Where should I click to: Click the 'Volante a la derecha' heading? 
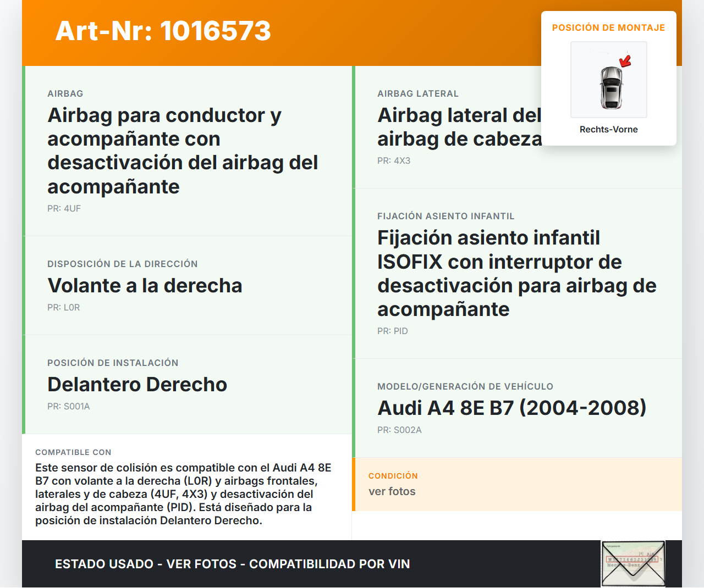pos(145,285)
